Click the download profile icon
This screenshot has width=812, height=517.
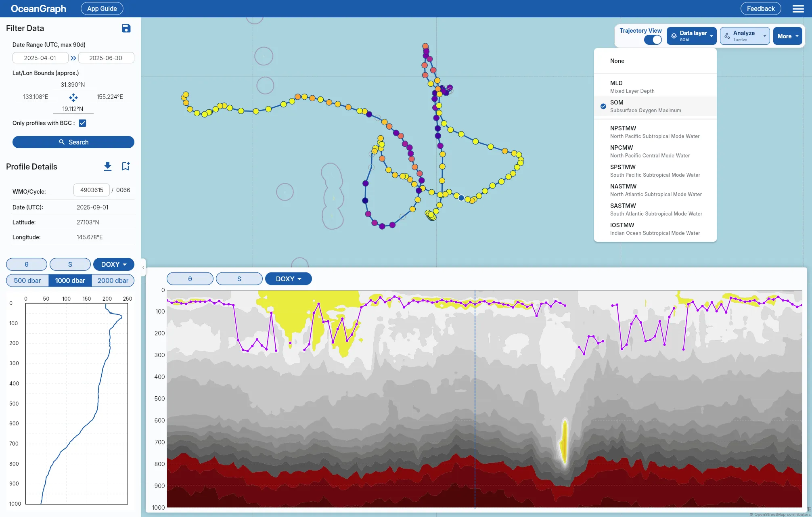(107, 166)
